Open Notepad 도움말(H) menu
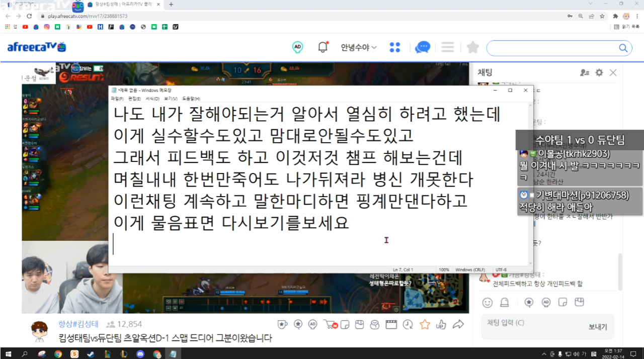The height and width of the screenshot is (359, 644). [191, 99]
